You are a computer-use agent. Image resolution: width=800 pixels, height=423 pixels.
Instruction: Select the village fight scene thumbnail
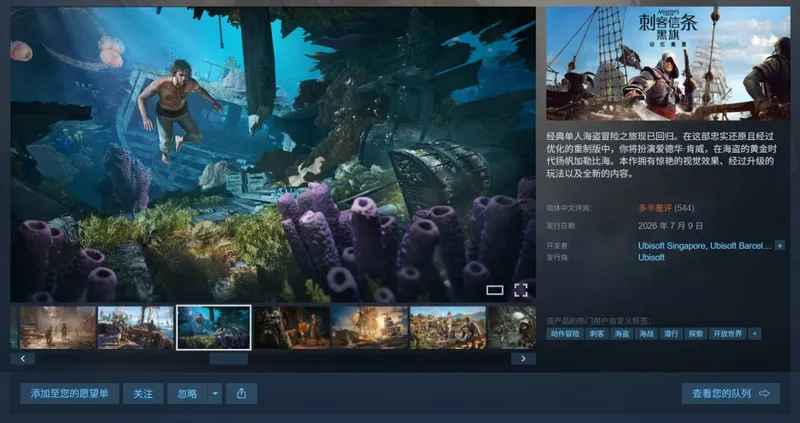click(x=448, y=328)
